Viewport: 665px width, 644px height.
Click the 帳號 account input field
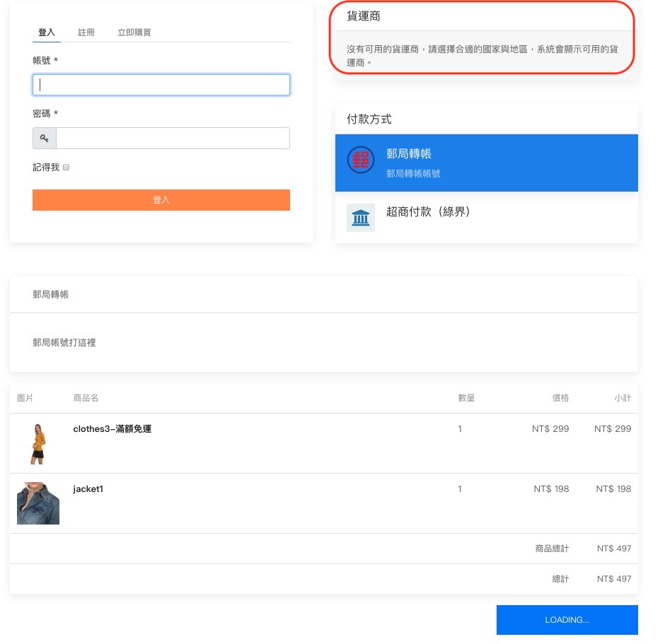tap(161, 85)
